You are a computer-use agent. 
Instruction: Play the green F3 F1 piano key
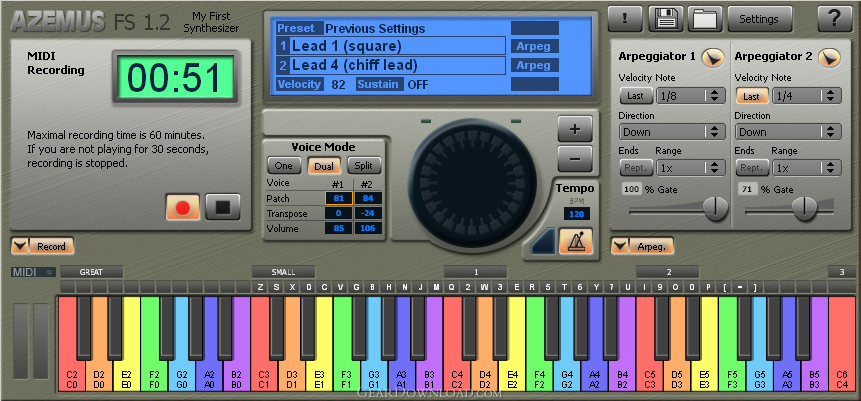346,374
